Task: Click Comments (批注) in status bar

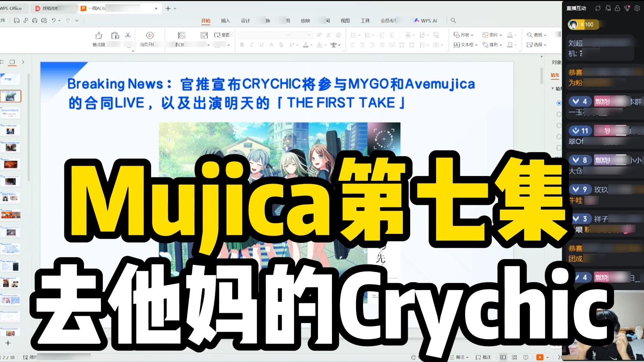Action: (483, 357)
